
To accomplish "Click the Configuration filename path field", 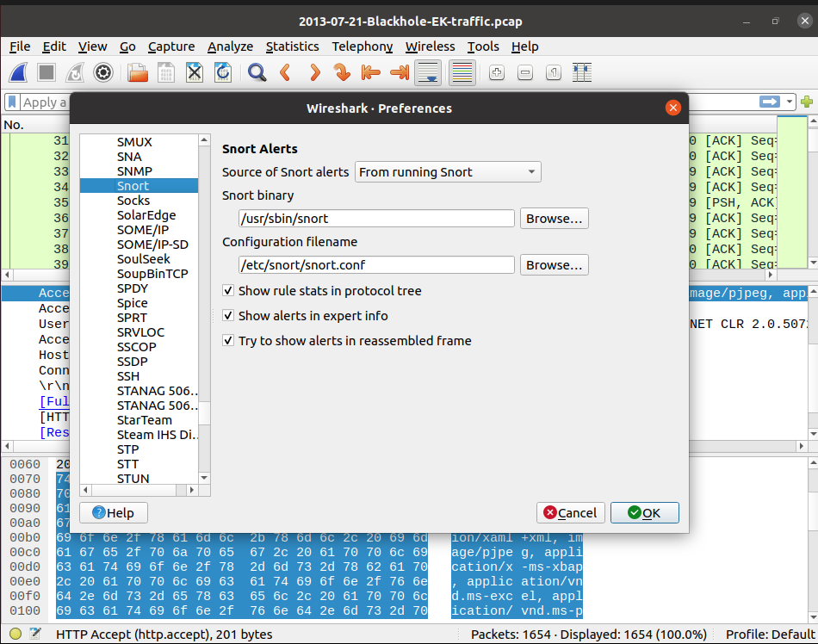I will coord(376,265).
